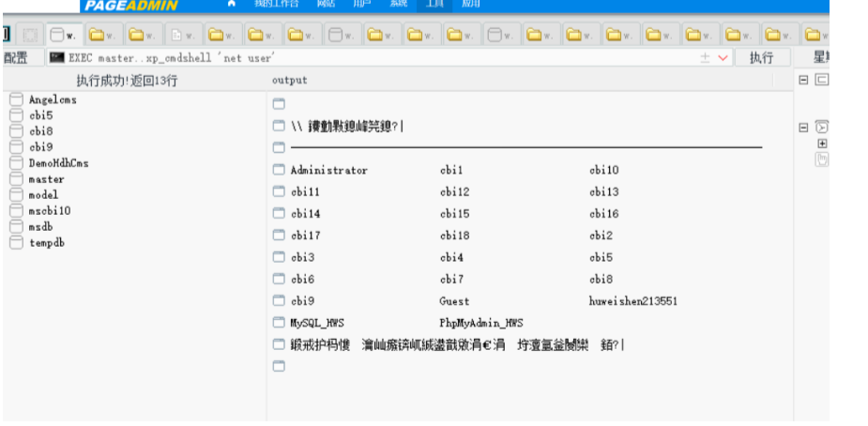Click the row icon beside MySQL_HWS
The image size is (868, 426).
click(279, 323)
